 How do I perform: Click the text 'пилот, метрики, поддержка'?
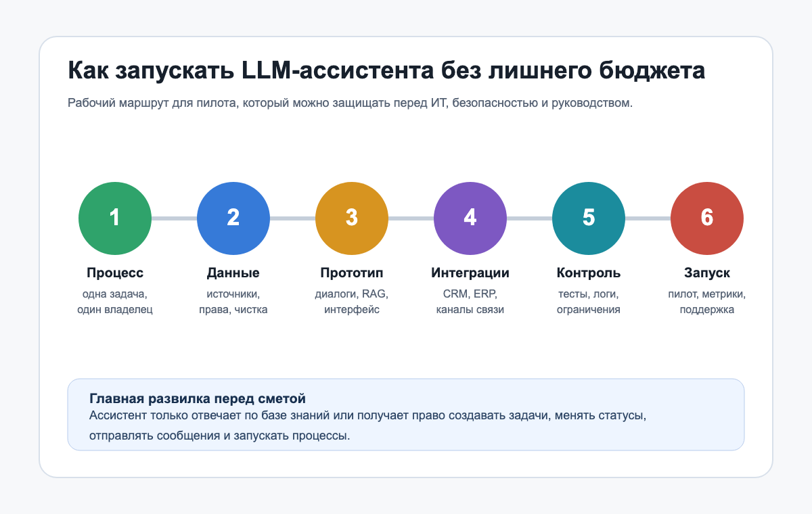tap(707, 302)
